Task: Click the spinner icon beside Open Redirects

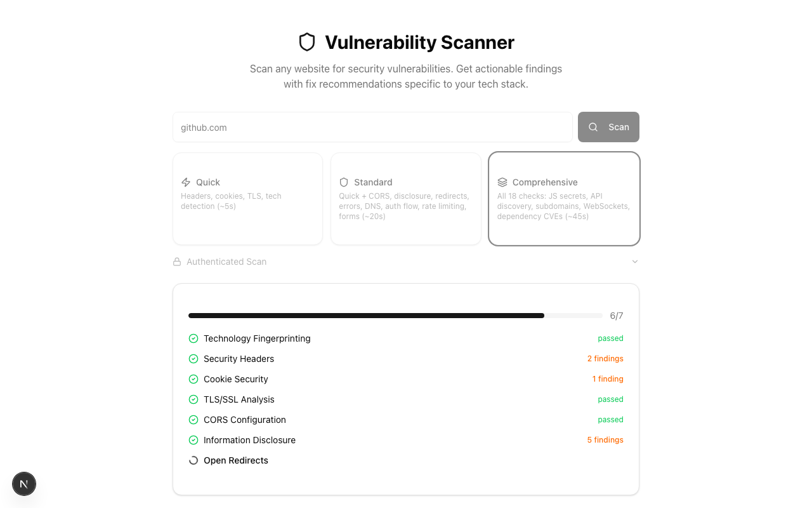Action: coord(193,460)
